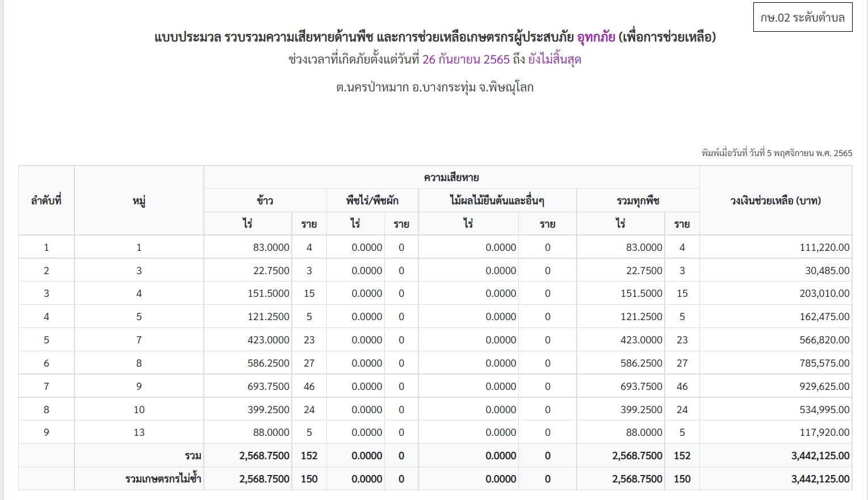Select the date 26 กันยายน 2565

(x=466, y=59)
